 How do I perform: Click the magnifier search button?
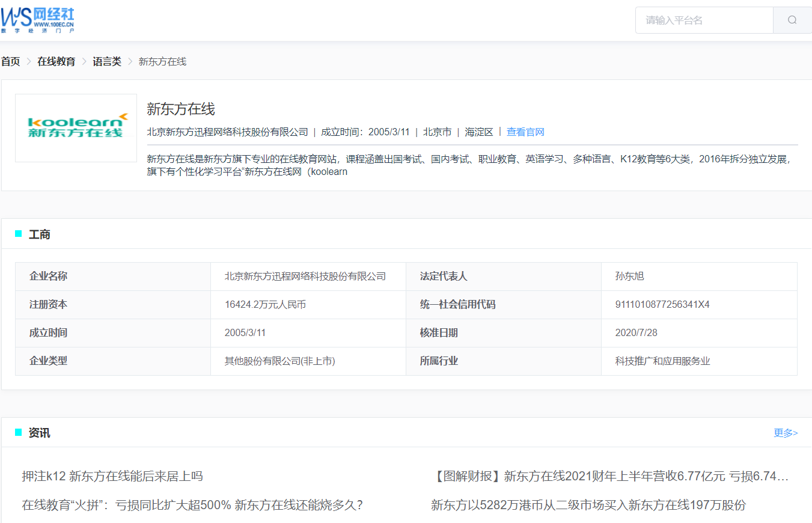click(792, 20)
